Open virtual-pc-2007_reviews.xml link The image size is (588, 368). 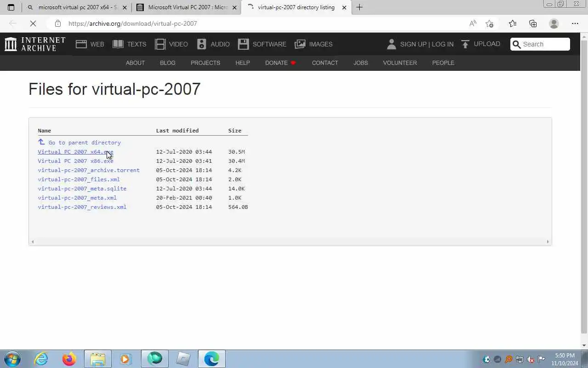pos(82,207)
